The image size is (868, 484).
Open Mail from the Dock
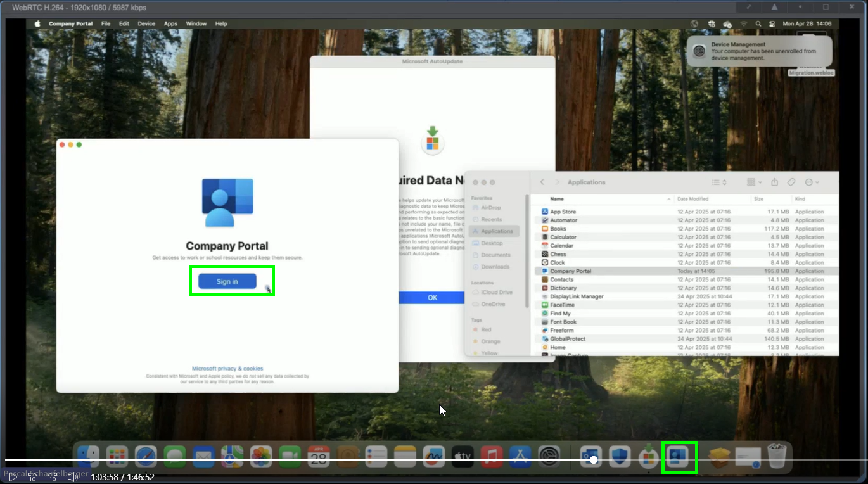point(203,457)
